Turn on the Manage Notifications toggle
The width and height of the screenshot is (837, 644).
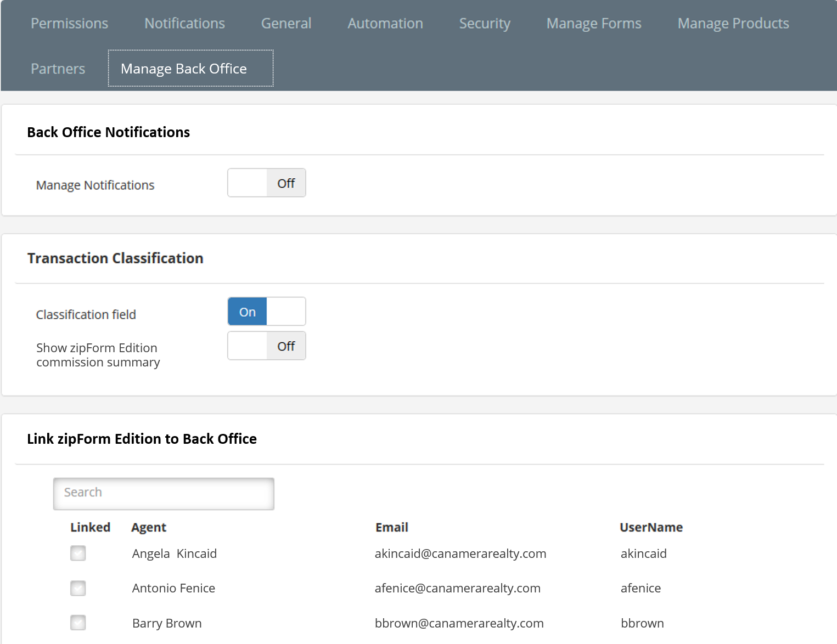(x=267, y=183)
